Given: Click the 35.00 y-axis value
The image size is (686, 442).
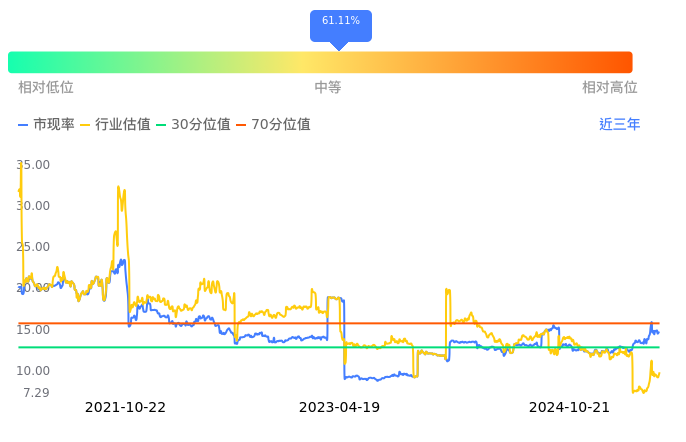Looking at the screenshot, I should pyautogui.click(x=33, y=164).
